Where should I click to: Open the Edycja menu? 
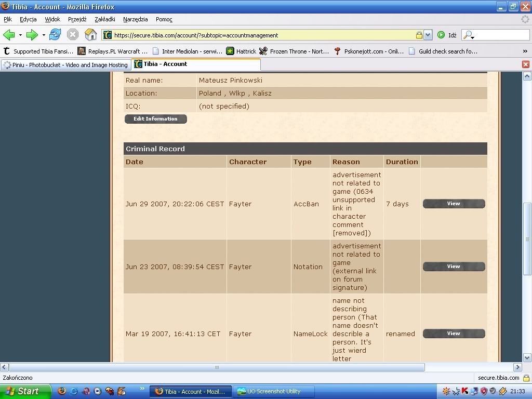click(28, 19)
